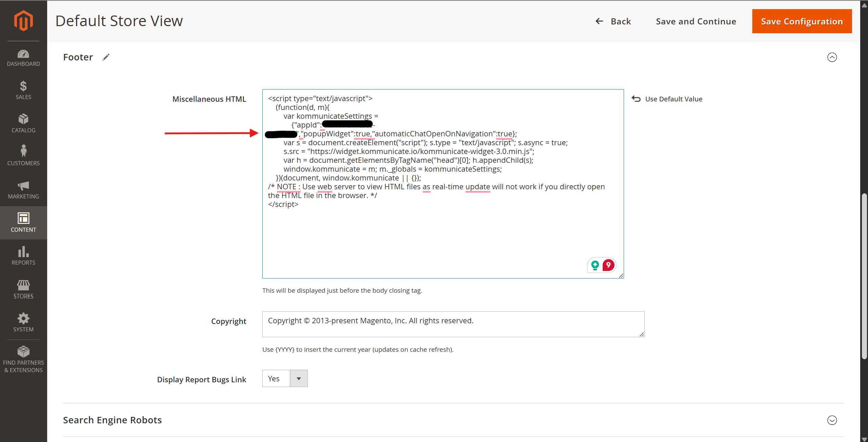Viewport: 868px width, 442px height.
Task: Click the Back arrow icon
Action: [x=599, y=21]
